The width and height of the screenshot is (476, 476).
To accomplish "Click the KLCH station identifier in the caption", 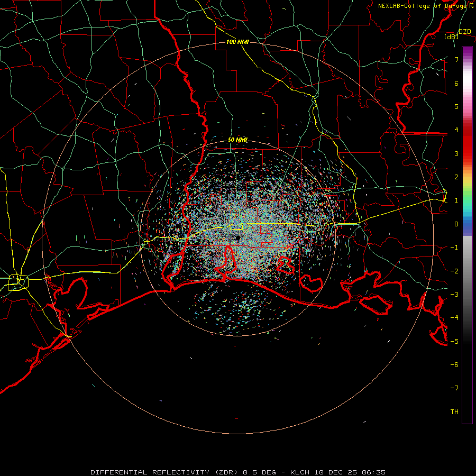I will [300, 472].
